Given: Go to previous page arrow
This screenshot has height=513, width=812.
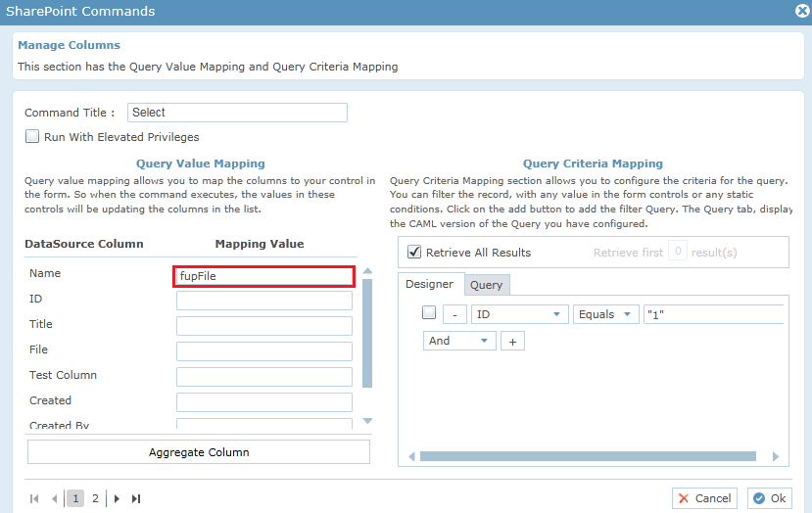Looking at the screenshot, I should [x=55, y=498].
